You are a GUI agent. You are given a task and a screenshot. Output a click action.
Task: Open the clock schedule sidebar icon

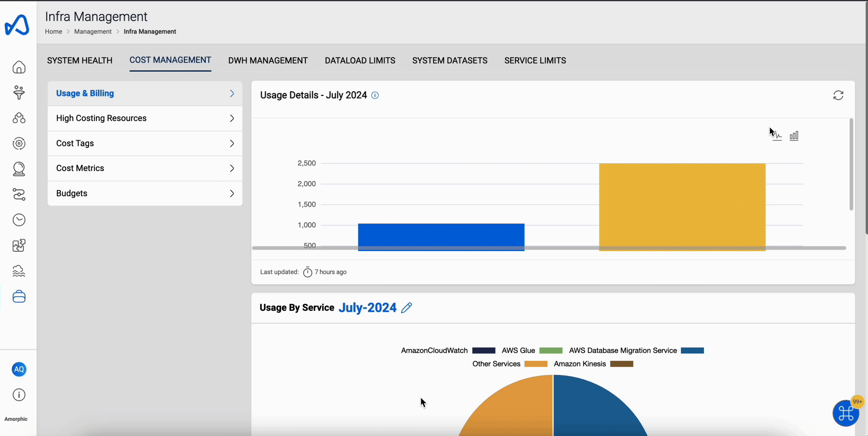pos(19,220)
